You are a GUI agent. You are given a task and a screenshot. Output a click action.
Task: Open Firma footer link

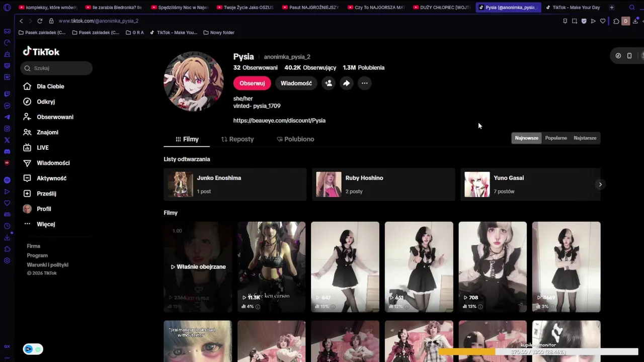(34, 246)
